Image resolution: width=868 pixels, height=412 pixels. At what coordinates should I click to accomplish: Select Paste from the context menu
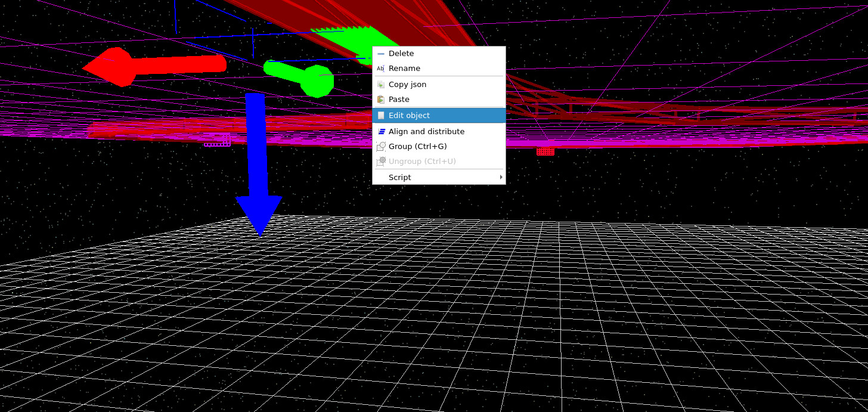(x=399, y=99)
